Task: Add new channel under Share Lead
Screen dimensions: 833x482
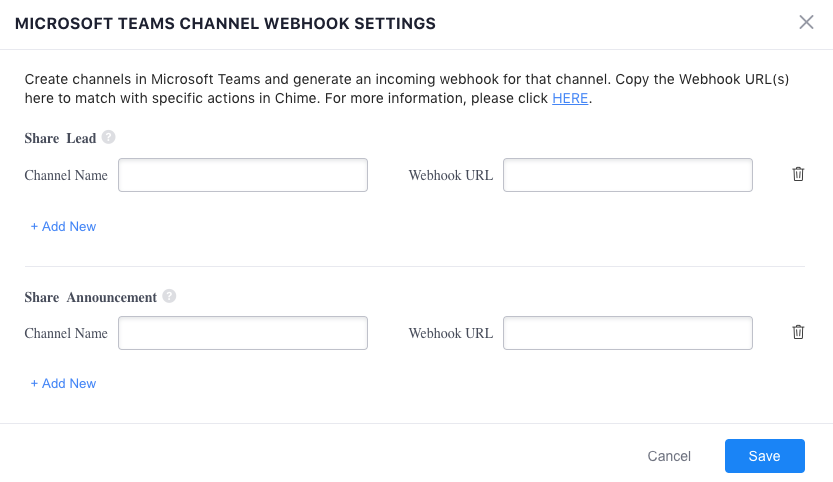Action: [x=64, y=227]
